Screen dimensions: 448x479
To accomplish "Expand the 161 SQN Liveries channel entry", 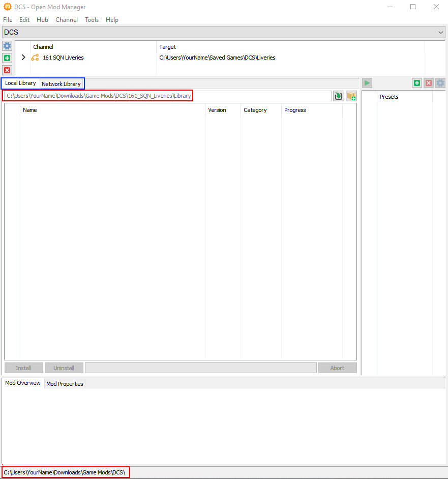I will tap(23, 58).
